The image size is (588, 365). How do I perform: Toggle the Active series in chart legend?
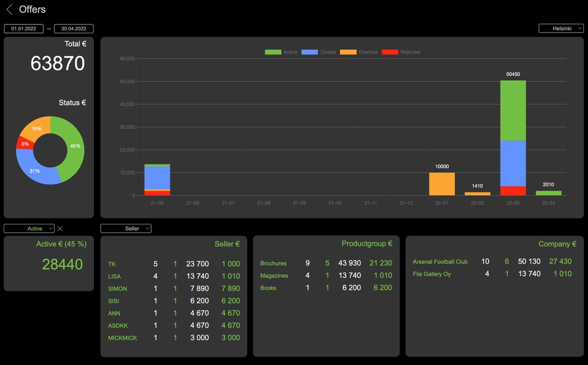click(281, 52)
